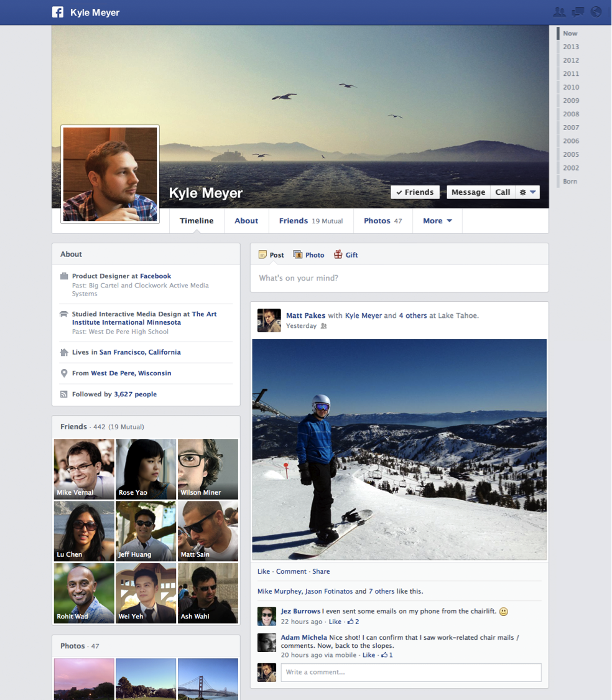The height and width of the screenshot is (700, 612).
Task: Expand the More dropdown tab
Action: coord(437,221)
